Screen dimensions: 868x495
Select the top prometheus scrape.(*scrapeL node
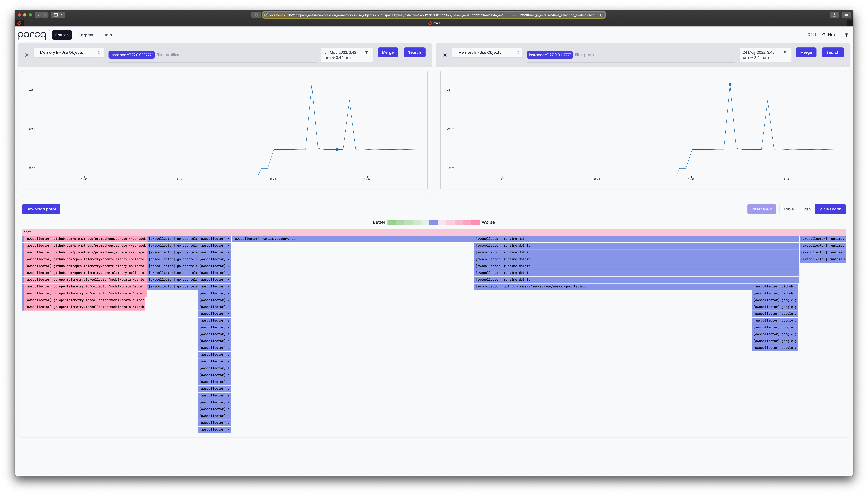tap(85, 239)
